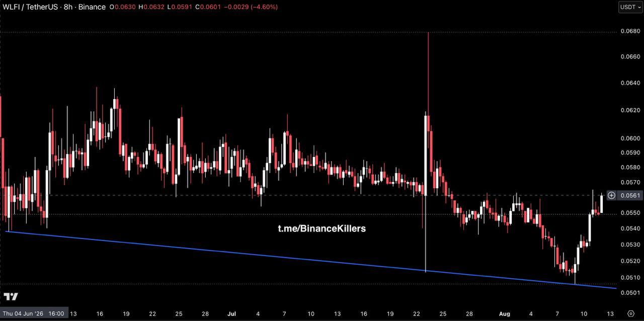
Task: Click the 0.0570 price axis label
Action: pos(630,182)
